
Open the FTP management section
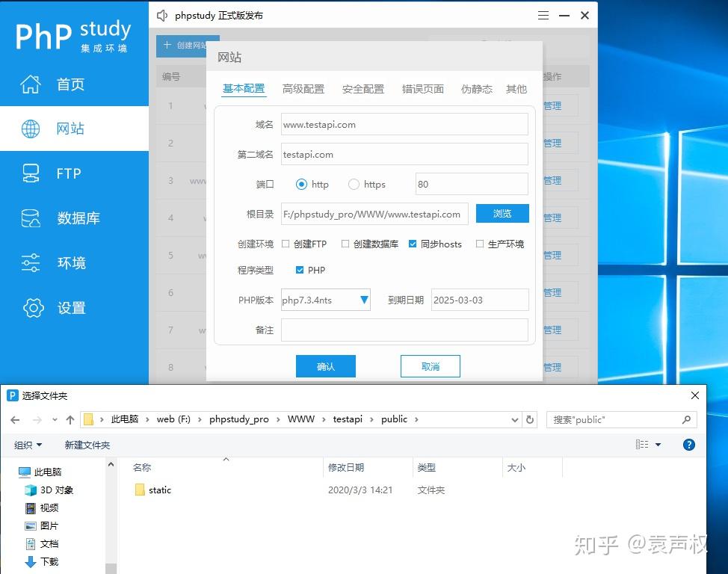[x=69, y=173]
